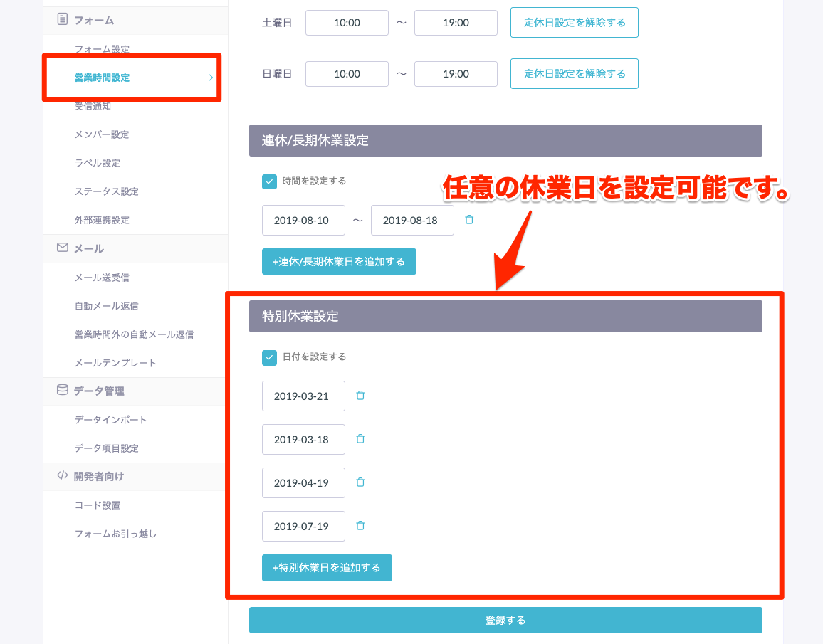The image size is (823, 644).
Task: Go to メールテンプレート menu item
Action: [115, 363]
